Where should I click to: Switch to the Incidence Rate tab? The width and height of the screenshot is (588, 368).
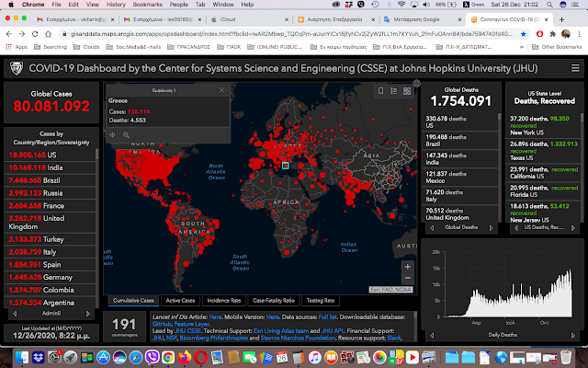[x=224, y=301]
